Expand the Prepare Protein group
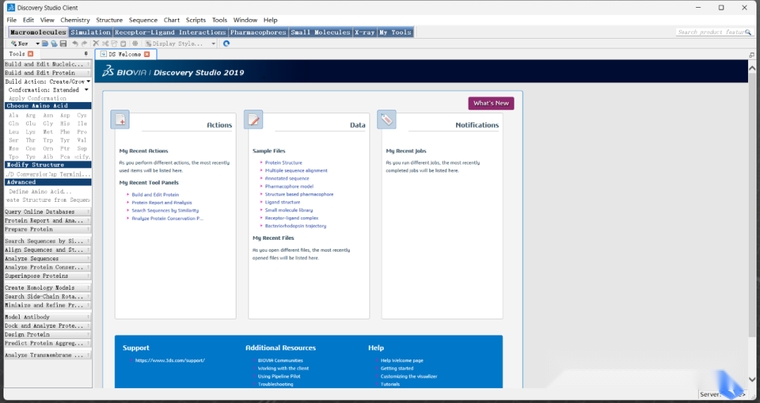760x403 pixels. click(x=48, y=229)
